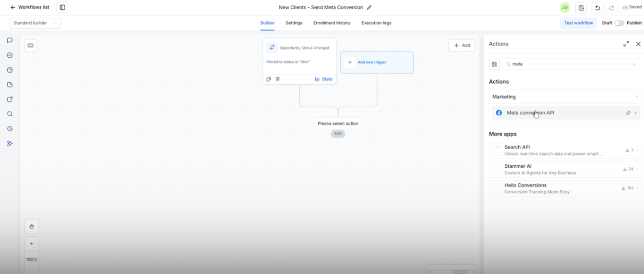Image resolution: width=644 pixels, height=274 pixels.
Task: Select the Stammer AI app
Action: pyautogui.click(x=565, y=169)
